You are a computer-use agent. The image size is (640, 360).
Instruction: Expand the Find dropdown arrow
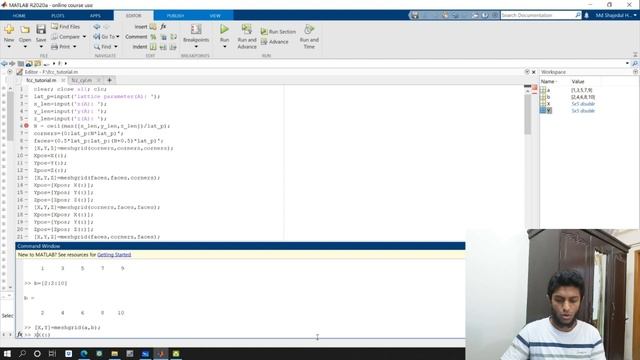pos(116,47)
